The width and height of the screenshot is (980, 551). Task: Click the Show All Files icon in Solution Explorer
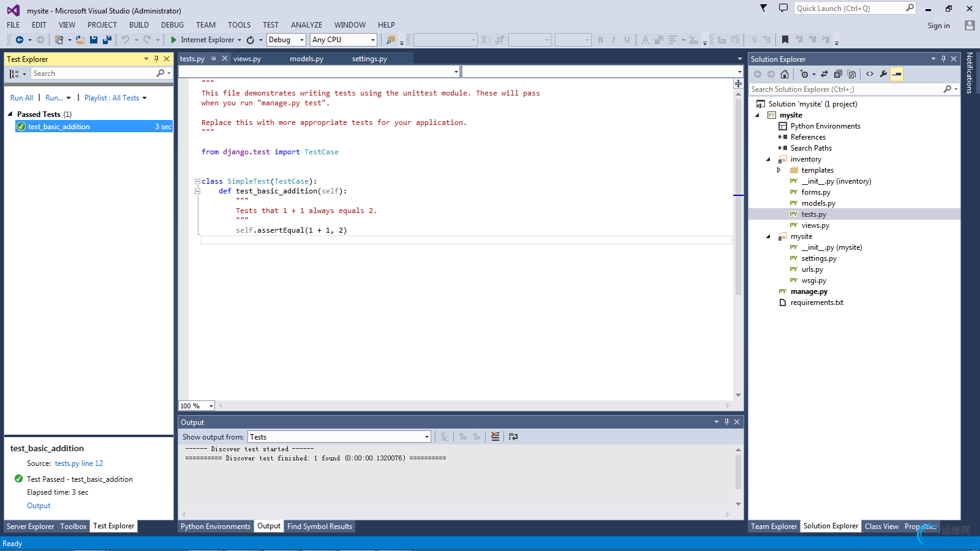point(851,74)
